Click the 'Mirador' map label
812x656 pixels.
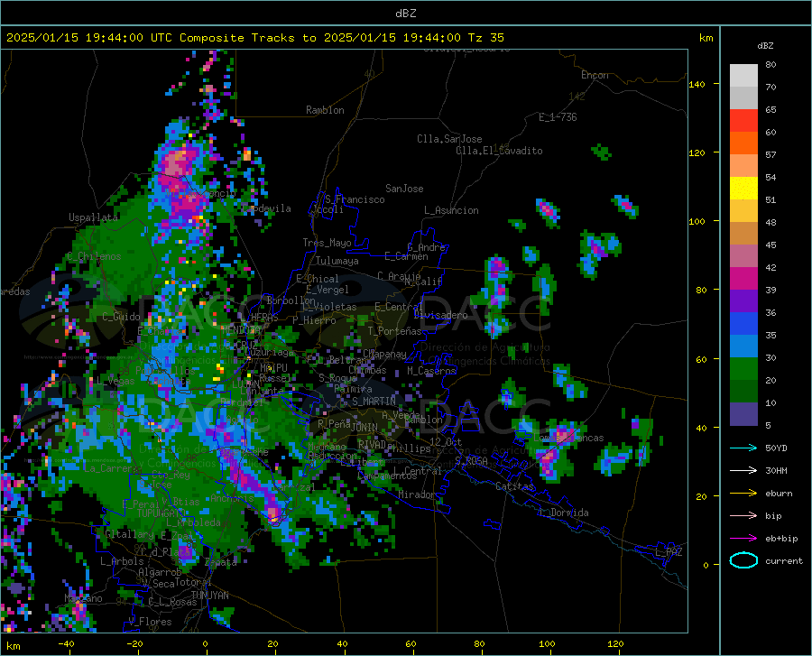(x=417, y=494)
